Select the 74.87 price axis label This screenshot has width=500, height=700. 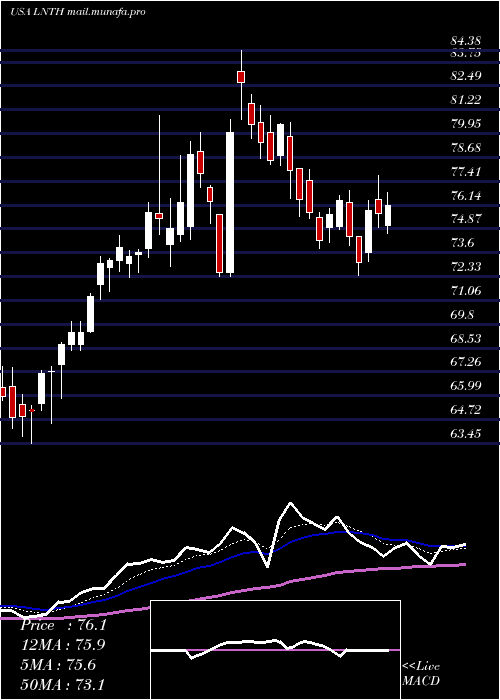point(466,219)
